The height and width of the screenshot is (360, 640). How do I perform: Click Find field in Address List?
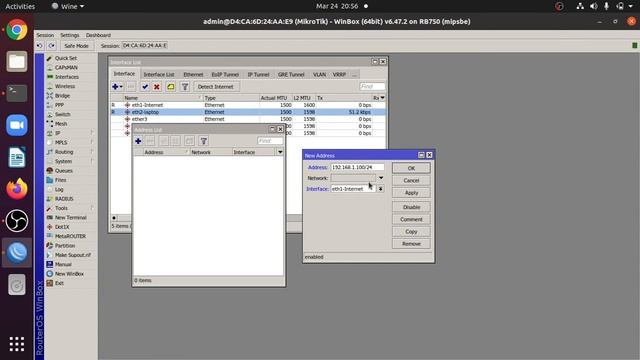point(270,141)
